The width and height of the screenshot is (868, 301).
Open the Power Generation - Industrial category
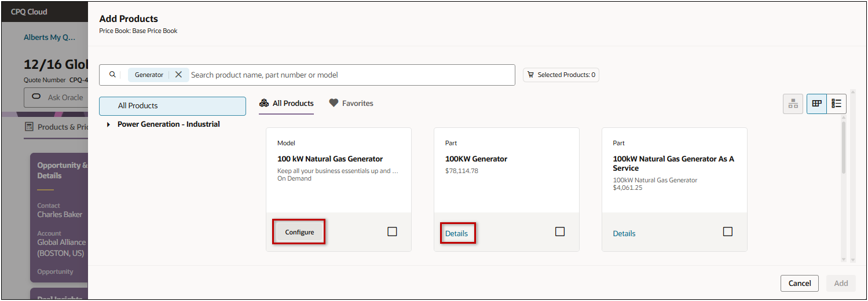[x=169, y=124]
